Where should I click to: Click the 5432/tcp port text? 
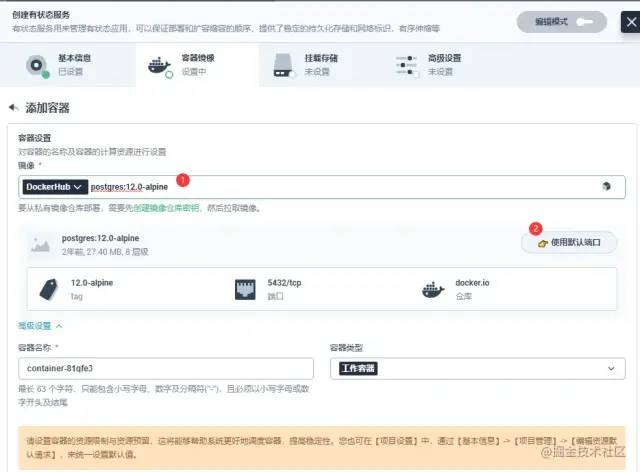(x=284, y=283)
